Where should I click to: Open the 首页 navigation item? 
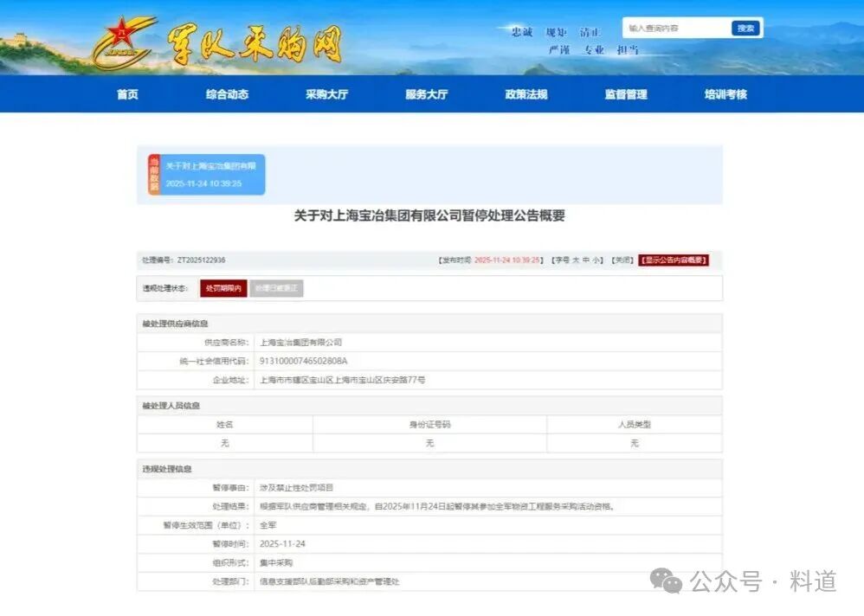(x=127, y=94)
